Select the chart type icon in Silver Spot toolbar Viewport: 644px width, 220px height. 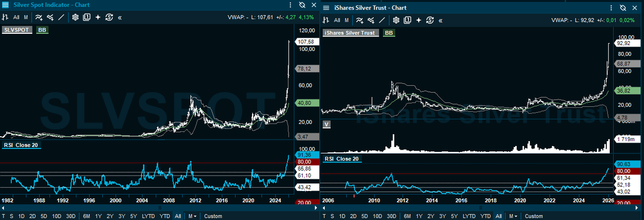point(5,17)
